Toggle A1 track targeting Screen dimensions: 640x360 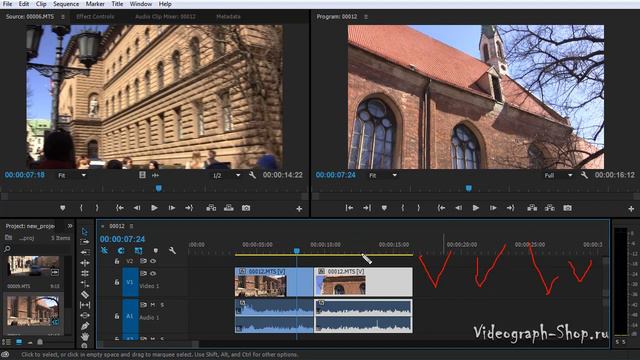click(130, 316)
